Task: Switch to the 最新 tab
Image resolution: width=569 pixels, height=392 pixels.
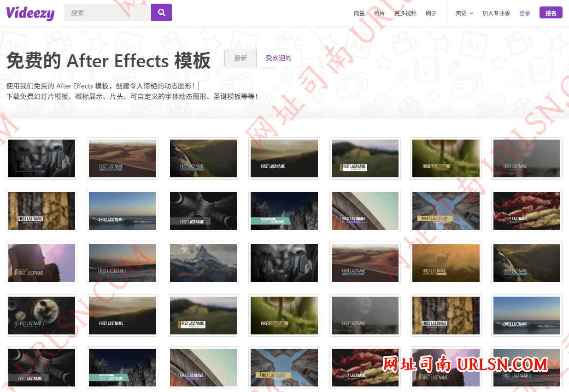Action: point(240,58)
